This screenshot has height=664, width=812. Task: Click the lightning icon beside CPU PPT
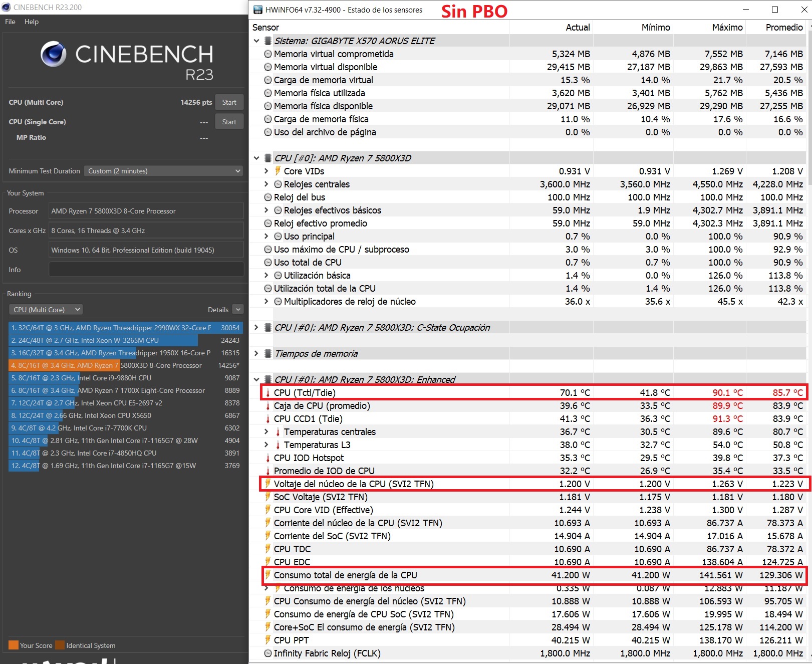[268, 640]
